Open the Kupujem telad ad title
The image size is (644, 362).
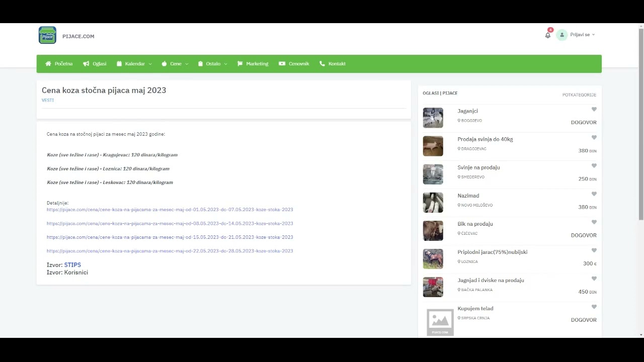pos(475,308)
